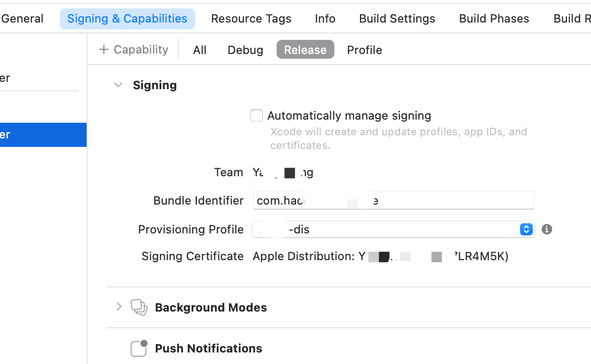The height and width of the screenshot is (364, 591).
Task: Click the Push Notifications capability icon
Action: pos(139,348)
